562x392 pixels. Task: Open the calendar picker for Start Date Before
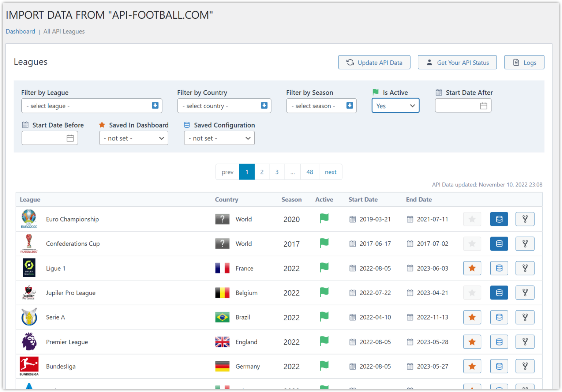click(x=71, y=138)
